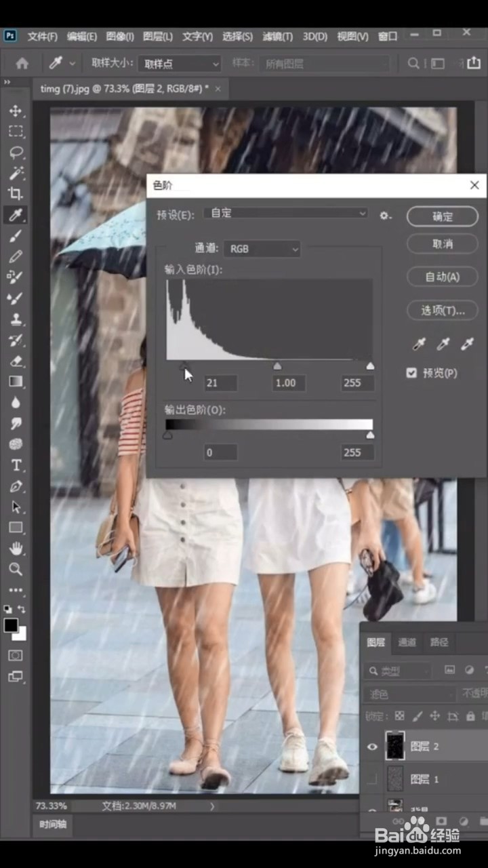Image resolution: width=488 pixels, height=868 pixels.
Task: Open the 滤镜(T) menu
Action: tap(278, 37)
